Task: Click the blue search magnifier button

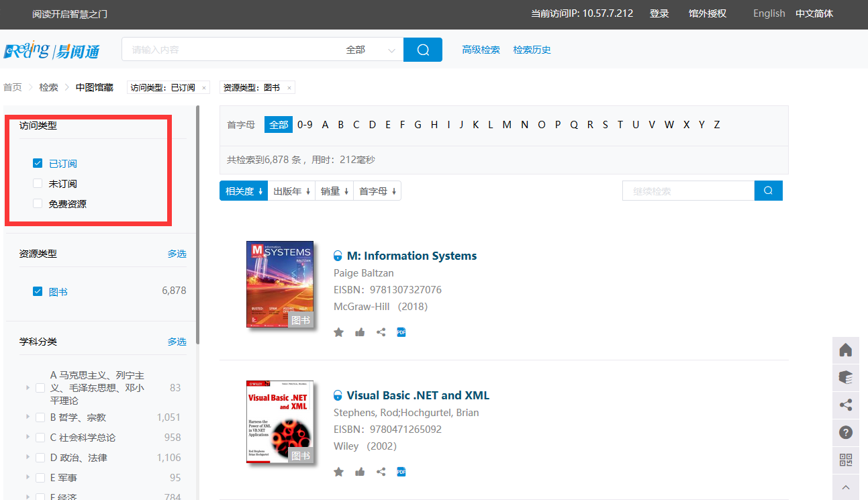Action: point(422,50)
